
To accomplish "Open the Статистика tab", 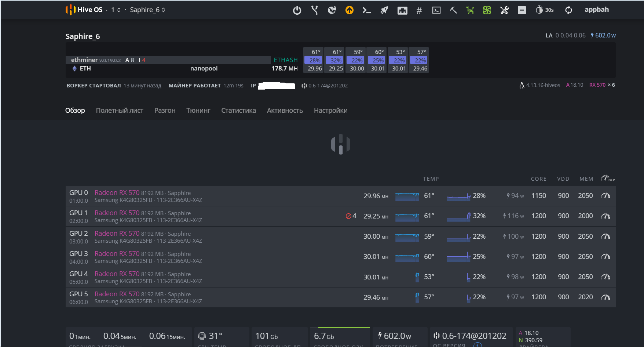I will tap(238, 111).
